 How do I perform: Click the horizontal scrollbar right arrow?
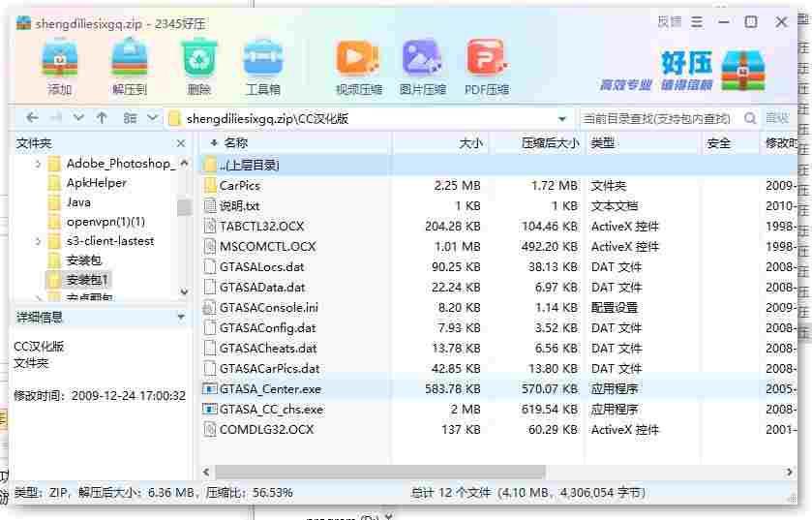(789, 472)
